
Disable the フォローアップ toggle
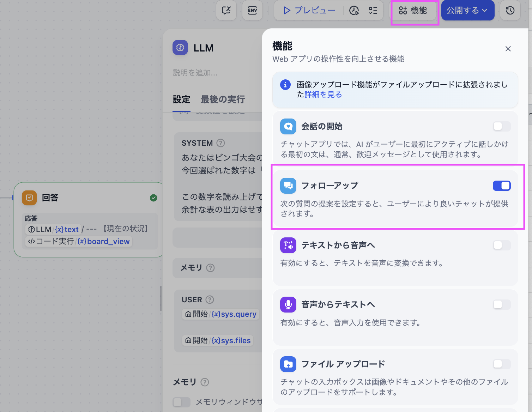[x=501, y=186]
